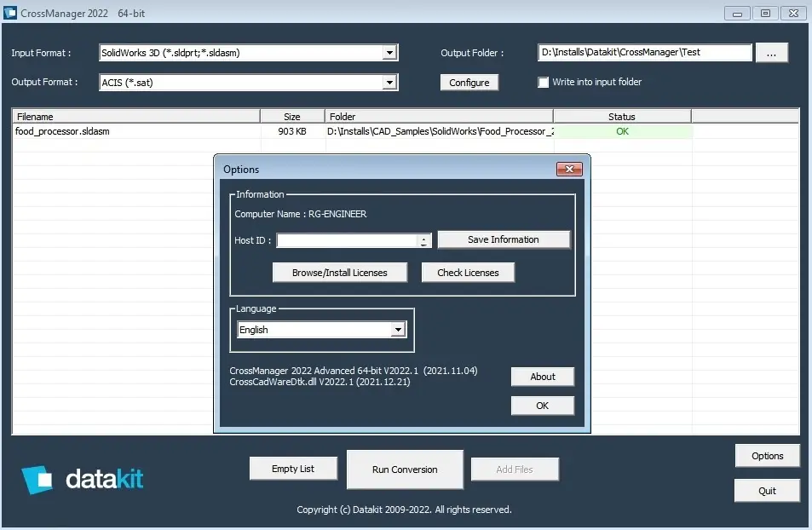Open the About dialog
The width and height of the screenshot is (812, 530).
pyautogui.click(x=542, y=377)
